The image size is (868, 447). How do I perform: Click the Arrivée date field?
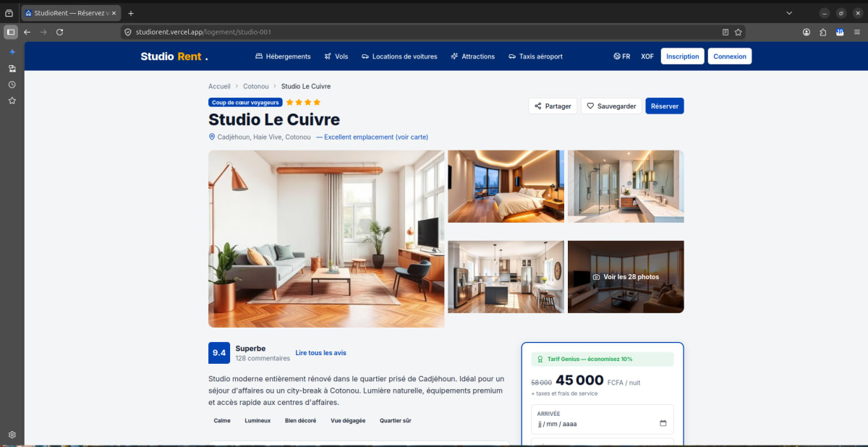click(602, 420)
